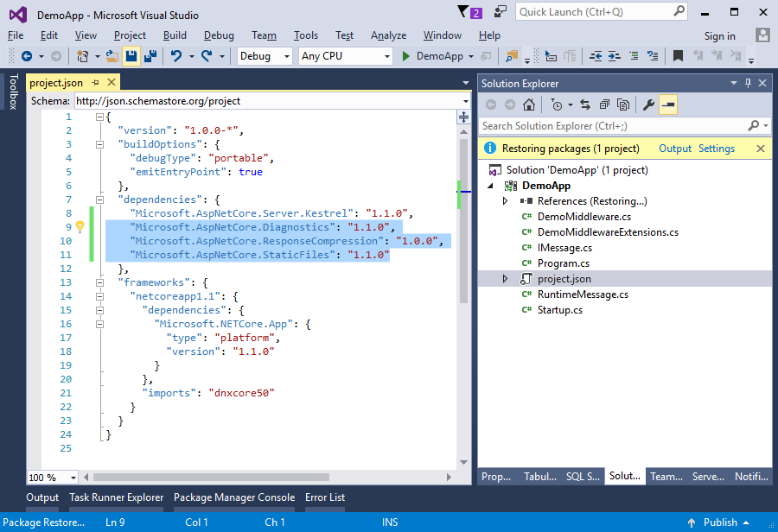Image resolution: width=778 pixels, height=532 pixels.
Task: Click the account avatar icon beside Sign in
Action: coord(762,35)
